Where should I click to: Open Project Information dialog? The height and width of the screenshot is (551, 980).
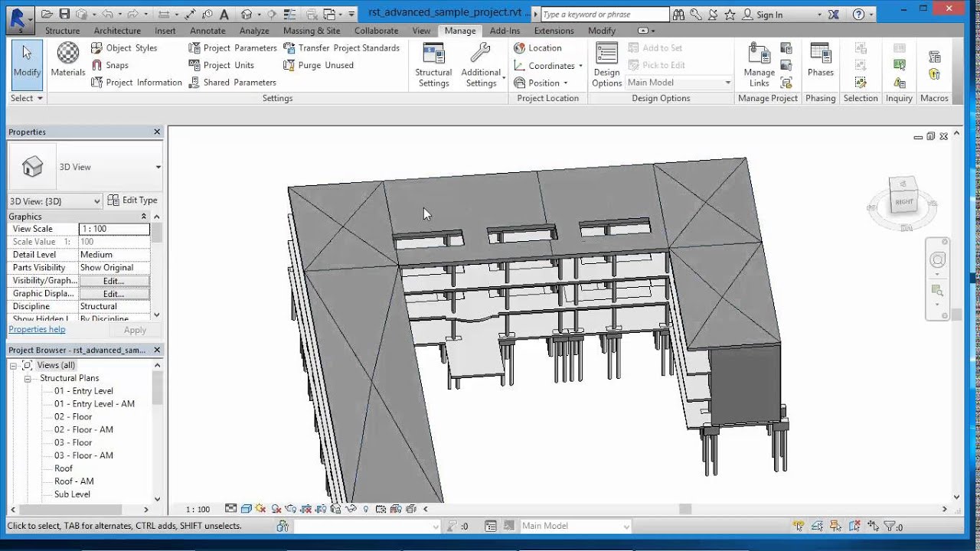pos(136,82)
